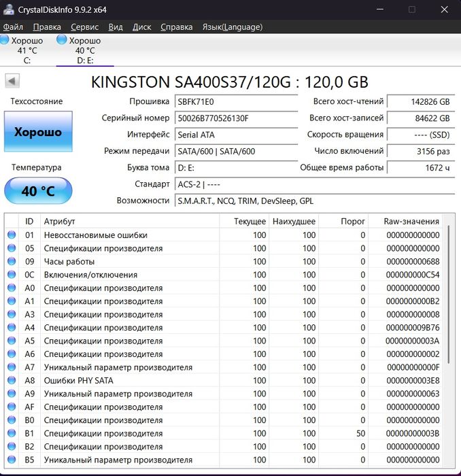Image resolution: width=461 pixels, height=476 pixels.
Task: Click the firmware field SBFK71E0
Action: [236, 102]
